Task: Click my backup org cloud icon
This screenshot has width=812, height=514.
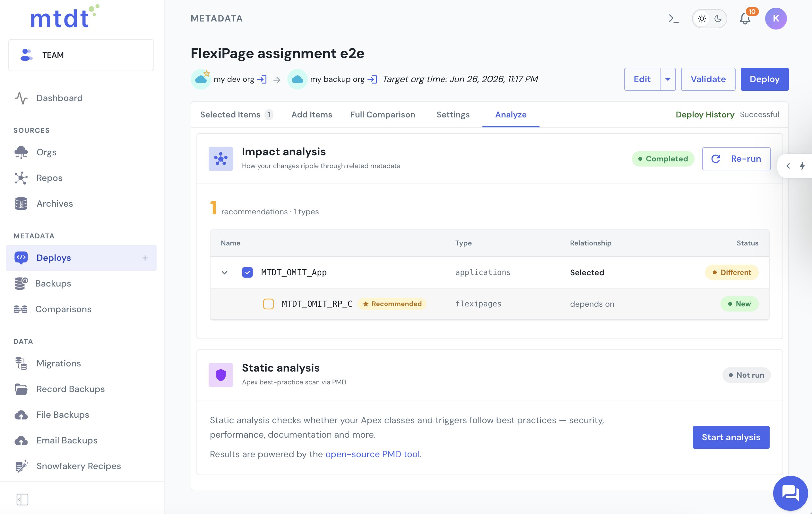Action: tap(297, 79)
